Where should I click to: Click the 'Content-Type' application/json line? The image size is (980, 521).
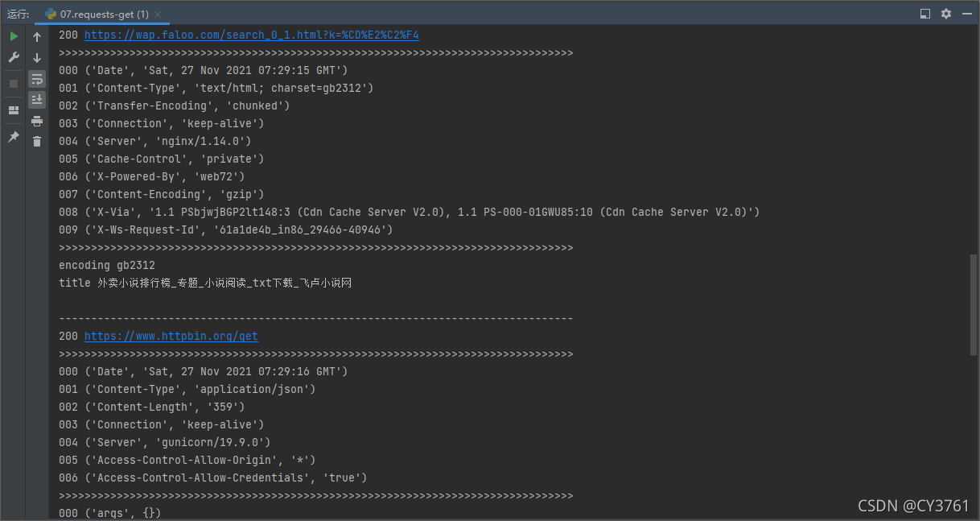187,390
